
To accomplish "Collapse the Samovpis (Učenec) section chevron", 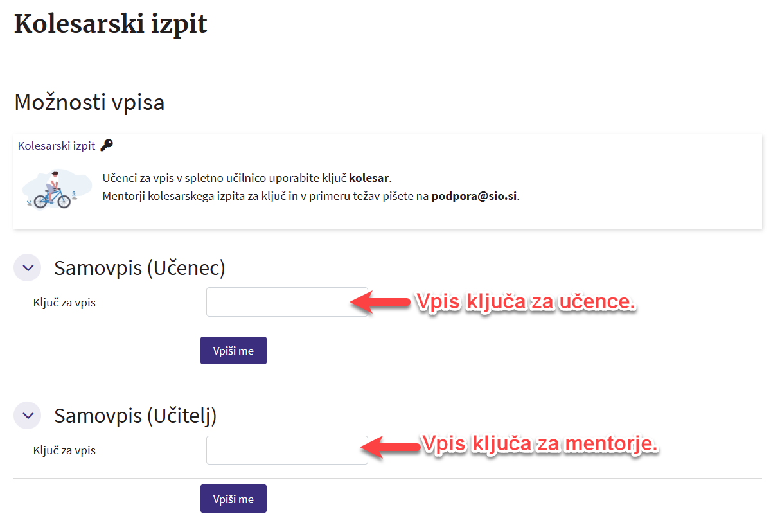I will tap(27, 268).
